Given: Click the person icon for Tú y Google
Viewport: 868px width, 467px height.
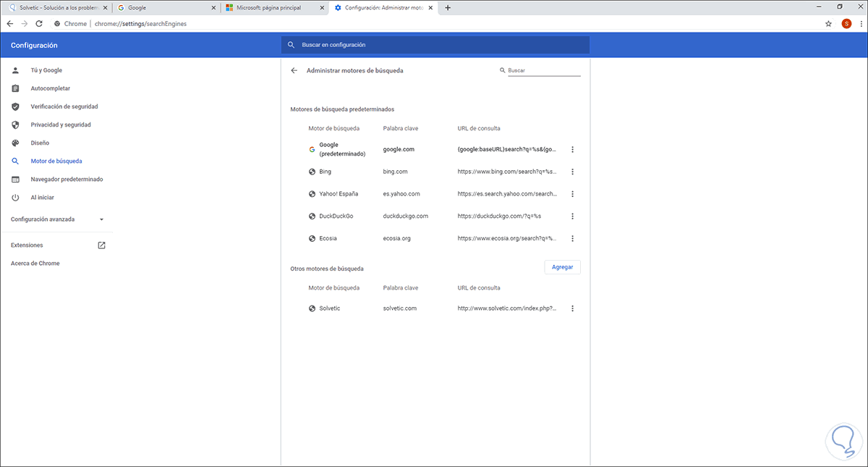Looking at the screenshot, I should [15, 70].
